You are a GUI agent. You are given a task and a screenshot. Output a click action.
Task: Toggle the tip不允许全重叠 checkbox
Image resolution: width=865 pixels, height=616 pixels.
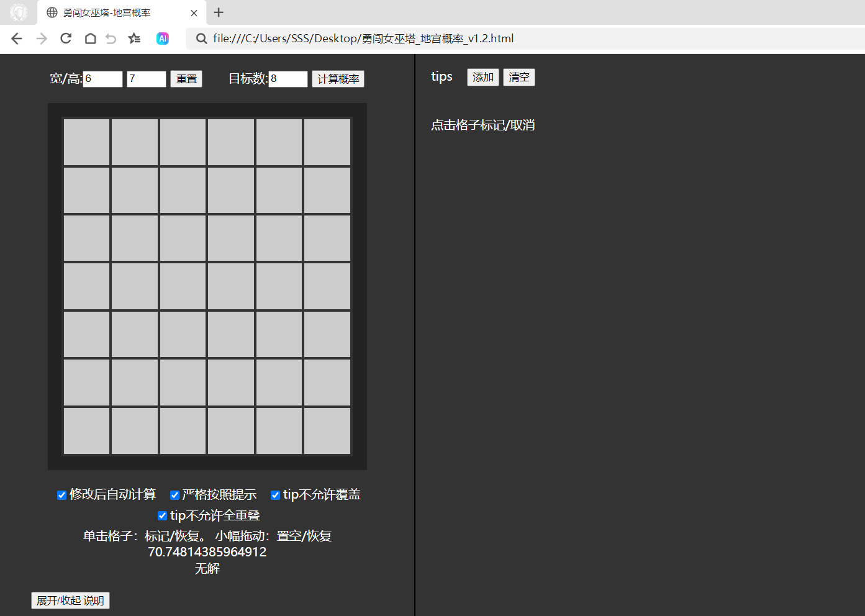pyautogui.click(x=162, y=515)
